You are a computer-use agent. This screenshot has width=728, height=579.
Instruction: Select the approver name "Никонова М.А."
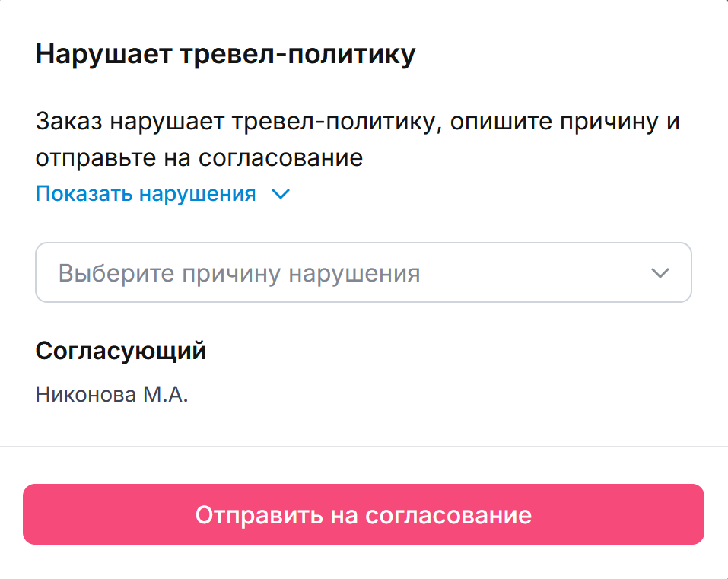[111, 395]
